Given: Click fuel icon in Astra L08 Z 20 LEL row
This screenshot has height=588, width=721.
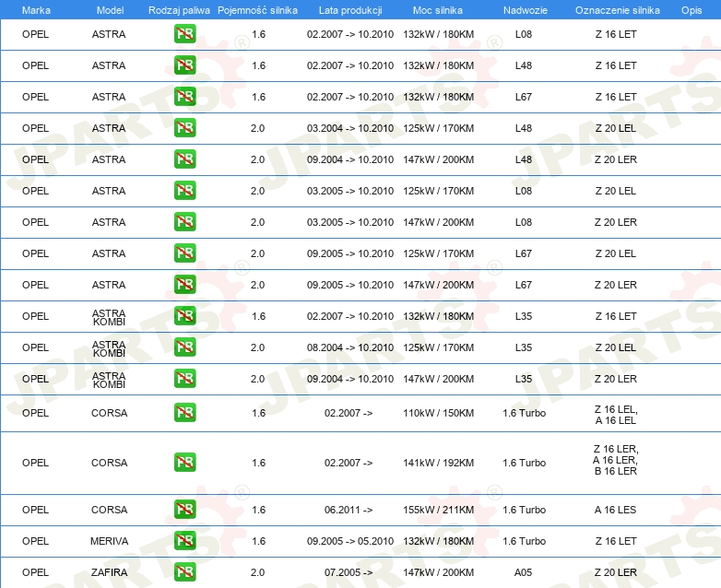Looking at the screenshot, I should point(184,191).
